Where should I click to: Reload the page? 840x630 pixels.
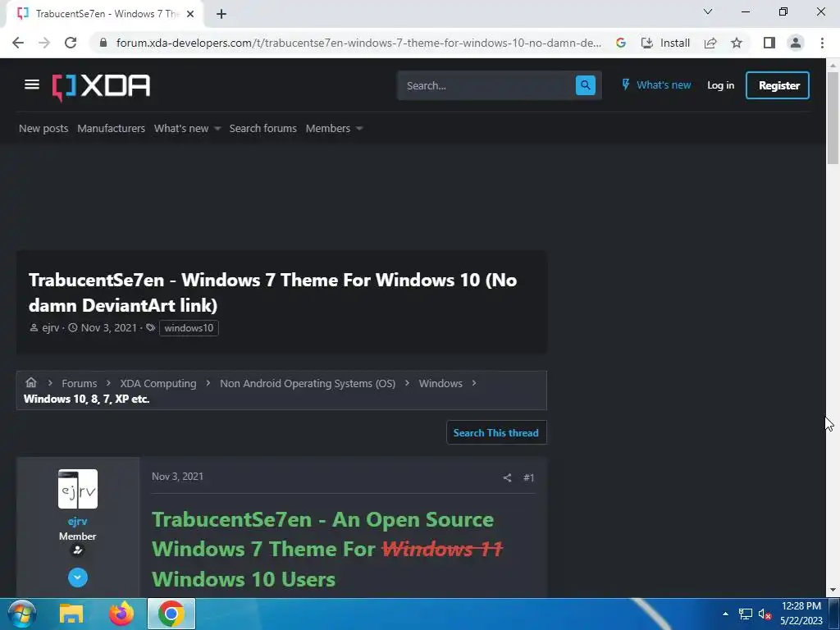(x=71, y=43)
